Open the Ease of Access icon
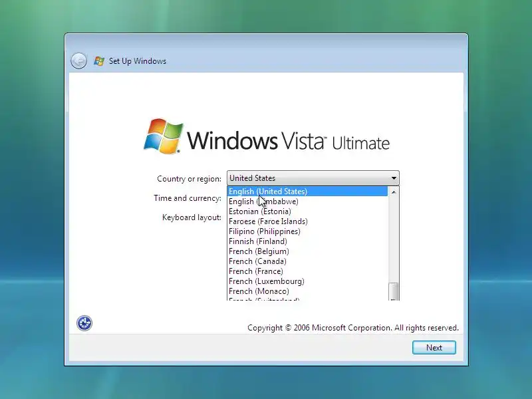The image size is (532, 399). tap(84, 323)
